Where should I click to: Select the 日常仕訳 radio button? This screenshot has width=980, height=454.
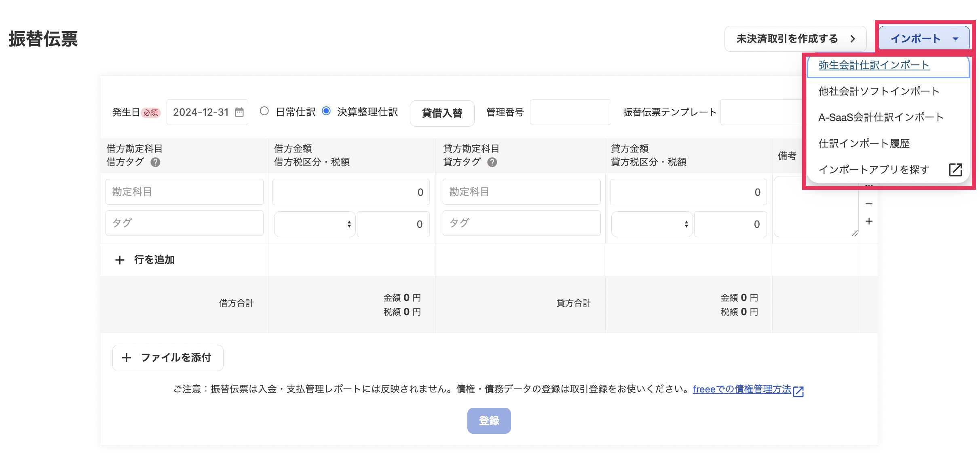click(264, 111)
